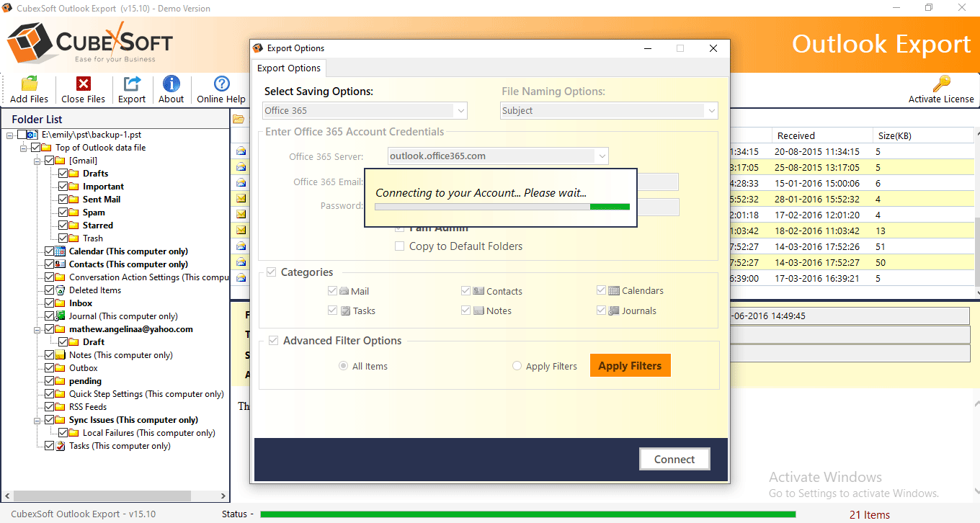Collapse Top of Outlook data file node

[24, 148]
